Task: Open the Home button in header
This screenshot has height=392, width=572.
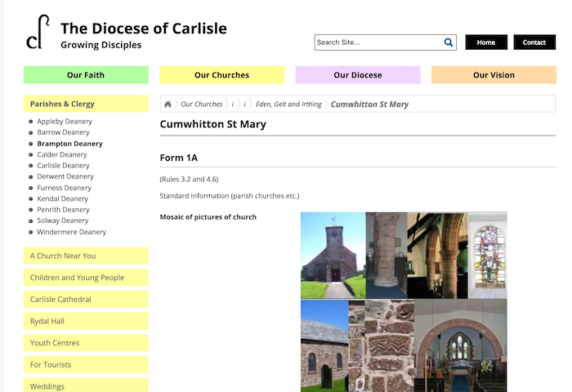Action: [x=486, y=42]
